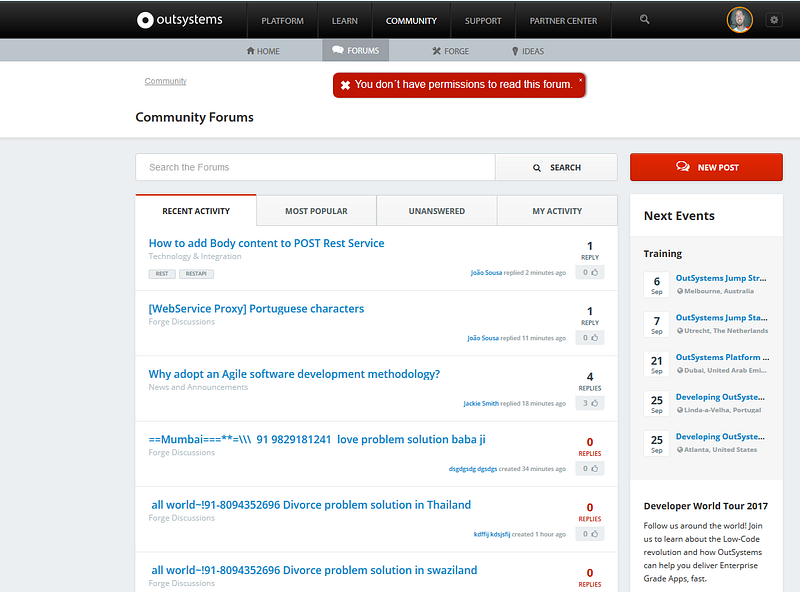Open the search magnifier in the top bar
Image resolution: width=800 pixels, height=592 pixels.
tap(644, 19)
